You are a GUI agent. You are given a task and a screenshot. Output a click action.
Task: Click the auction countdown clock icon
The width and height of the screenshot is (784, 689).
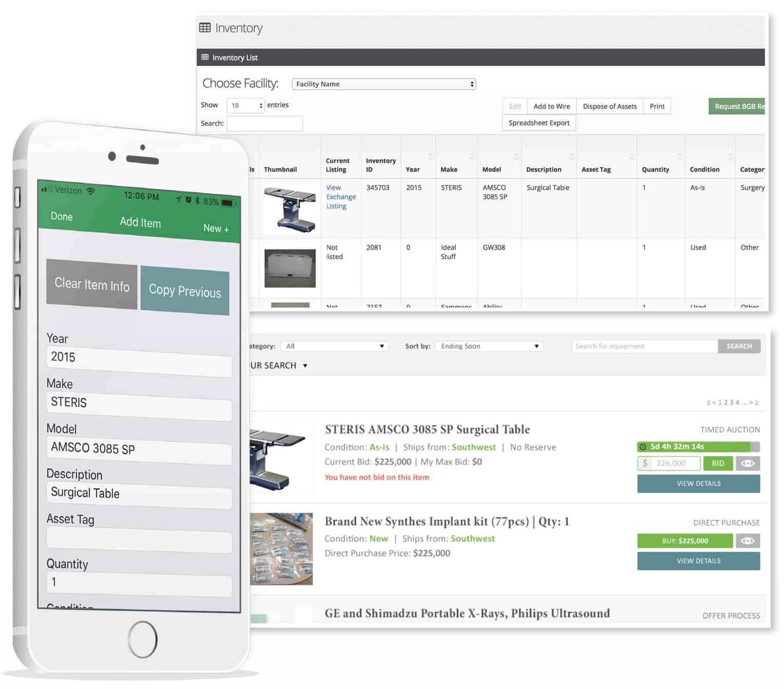pyautogui.click(x=643, y=447)
